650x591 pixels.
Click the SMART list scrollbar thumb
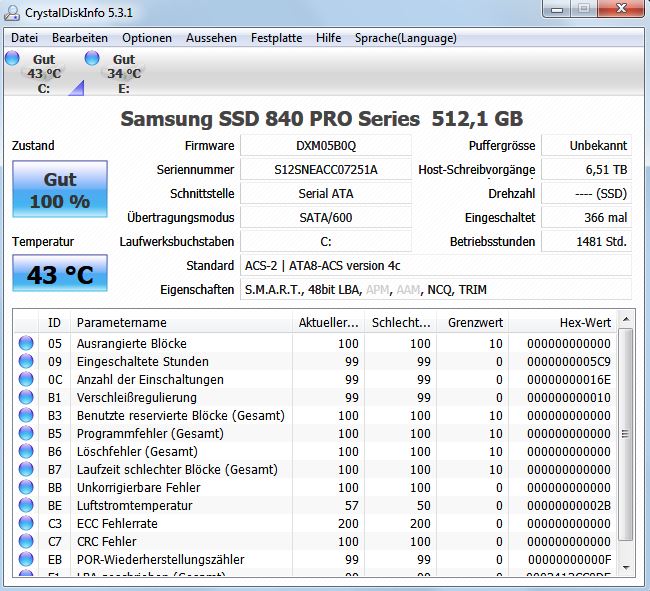click(626, 434)
